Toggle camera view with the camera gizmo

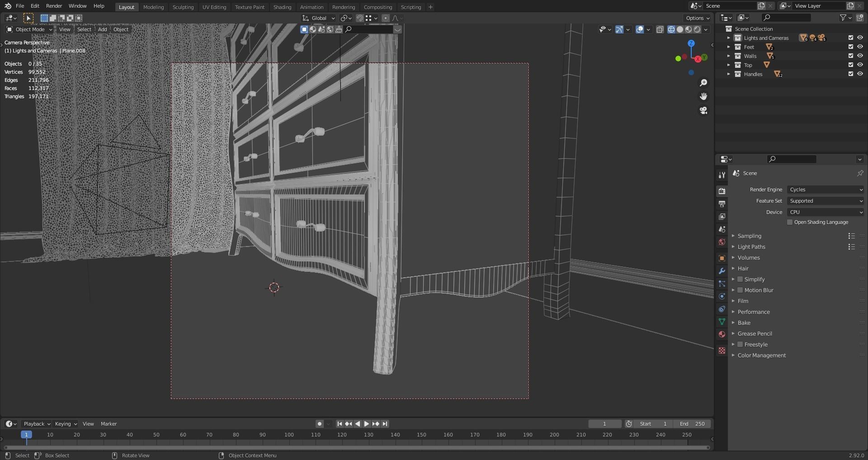(703, 110)
